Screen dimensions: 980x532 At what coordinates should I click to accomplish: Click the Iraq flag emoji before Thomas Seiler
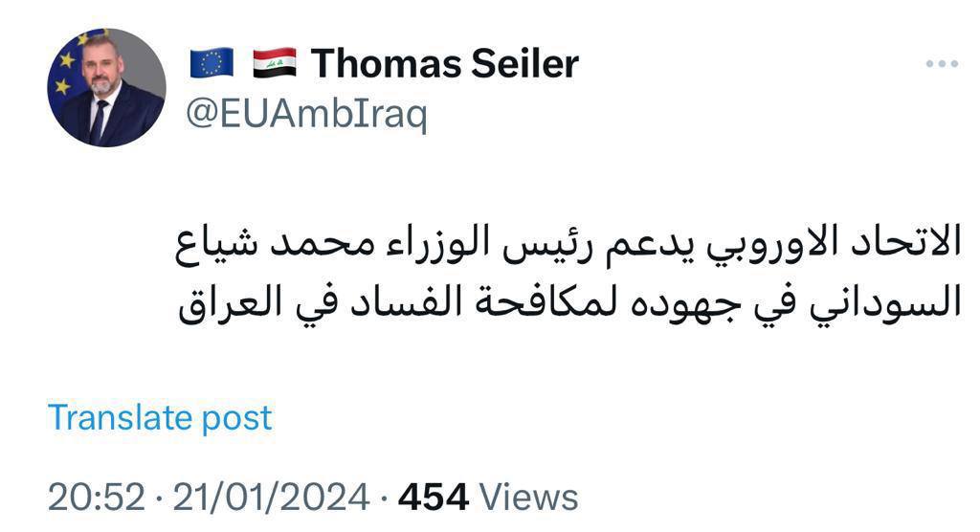click(275, 63)
